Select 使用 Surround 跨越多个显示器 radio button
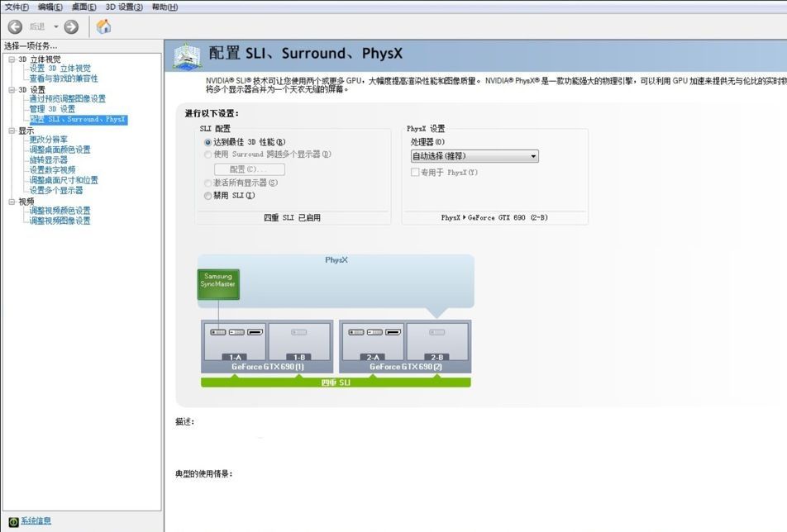The width and height of the screenshot is (787, 532). pyautogui.click(x=207, y=154)
